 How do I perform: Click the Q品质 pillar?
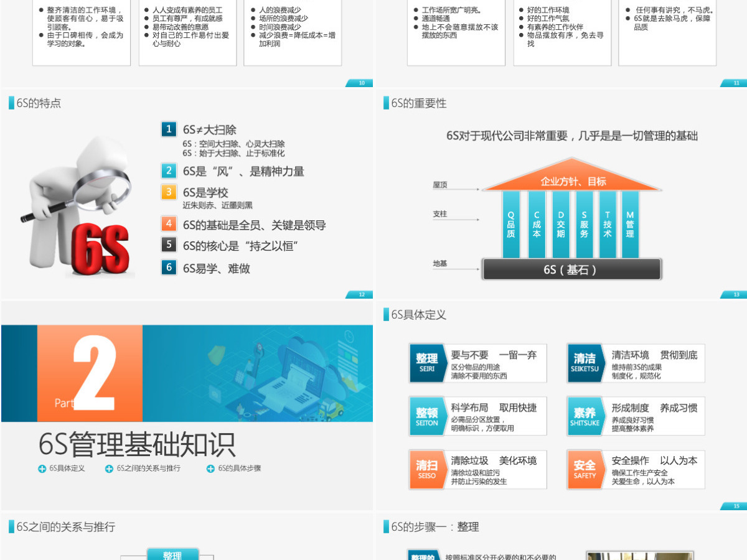tap(511, 225)
